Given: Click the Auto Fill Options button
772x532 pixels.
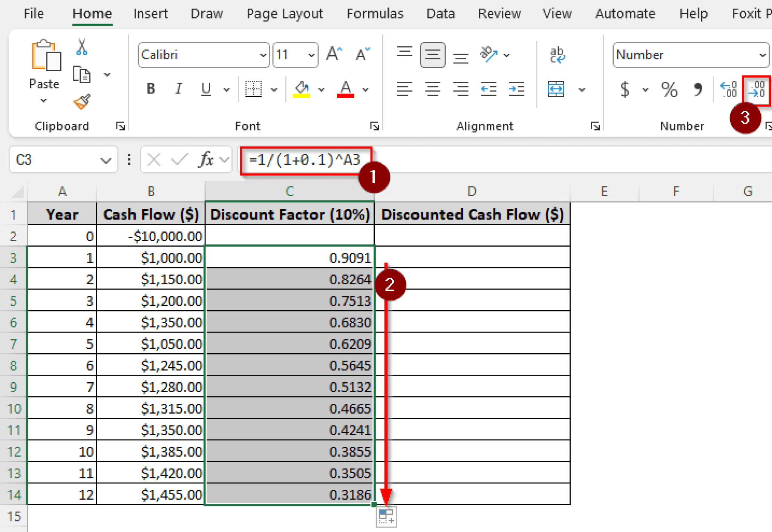Looking at the screenshot, I should [386, 517].
